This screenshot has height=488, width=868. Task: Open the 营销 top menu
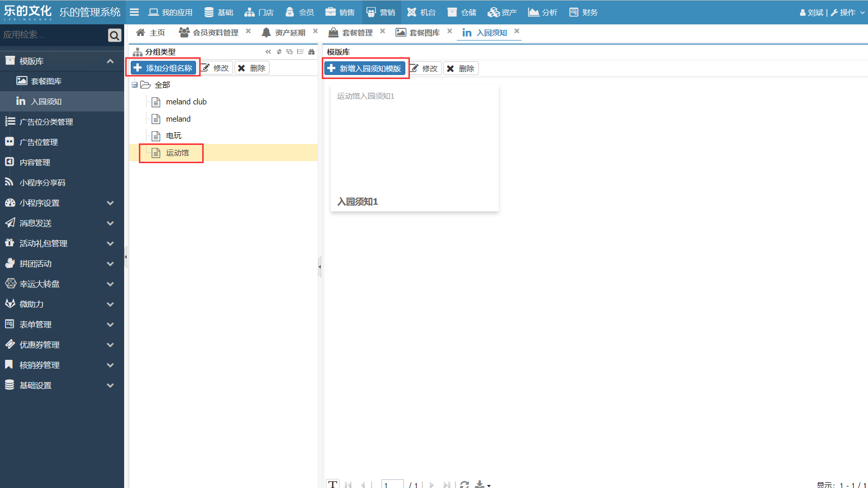click(381, 12)
